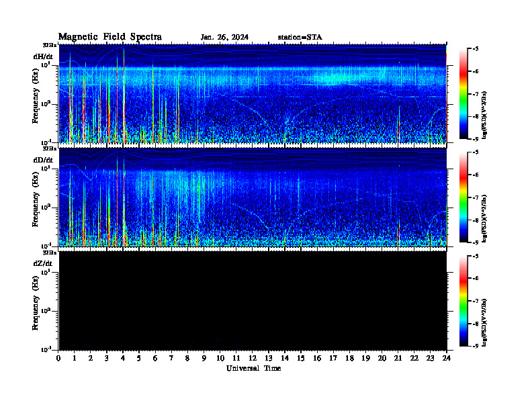The image size is (532, 411).
Task: Click hour tick label "23" on the time axis
Action: (430, 359)
